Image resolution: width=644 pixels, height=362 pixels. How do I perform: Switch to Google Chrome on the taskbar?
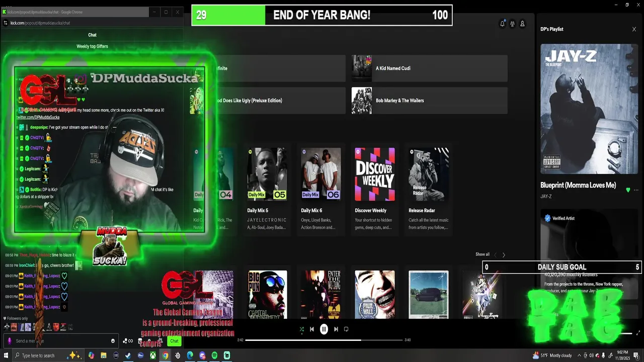pyautogui.click(x=165, y=355)
